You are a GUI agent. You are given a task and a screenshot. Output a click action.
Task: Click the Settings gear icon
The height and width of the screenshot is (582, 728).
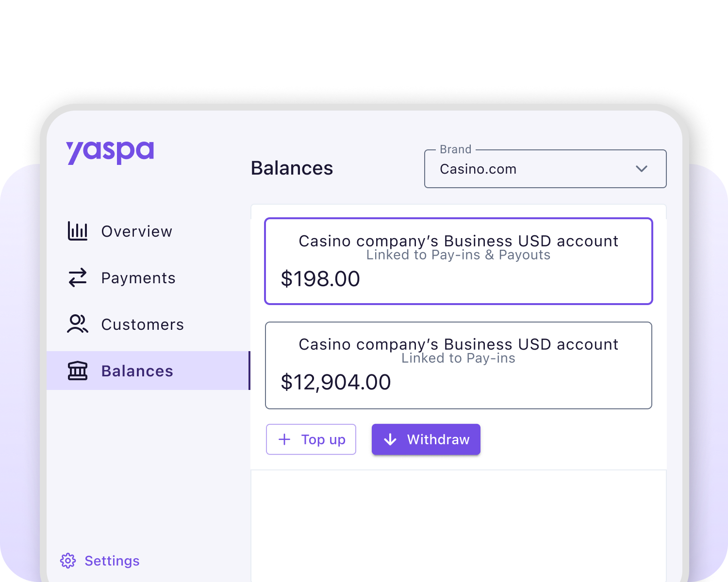click(x=68, y=561)
